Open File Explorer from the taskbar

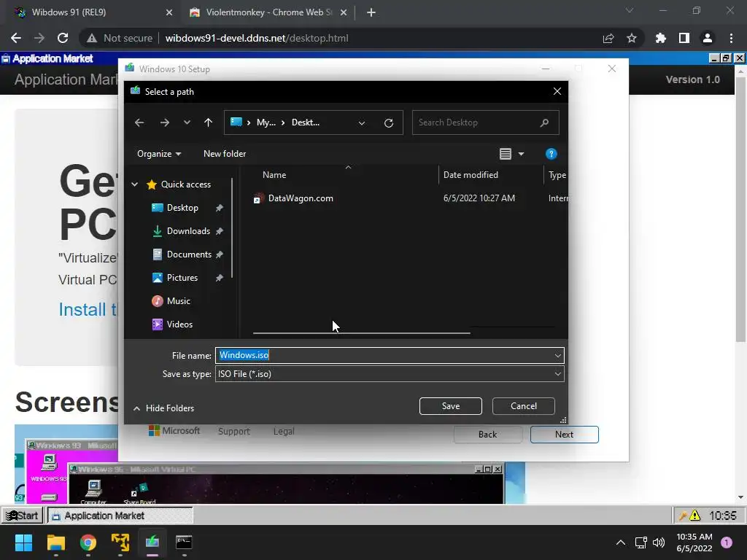click(x=55, y=542)
